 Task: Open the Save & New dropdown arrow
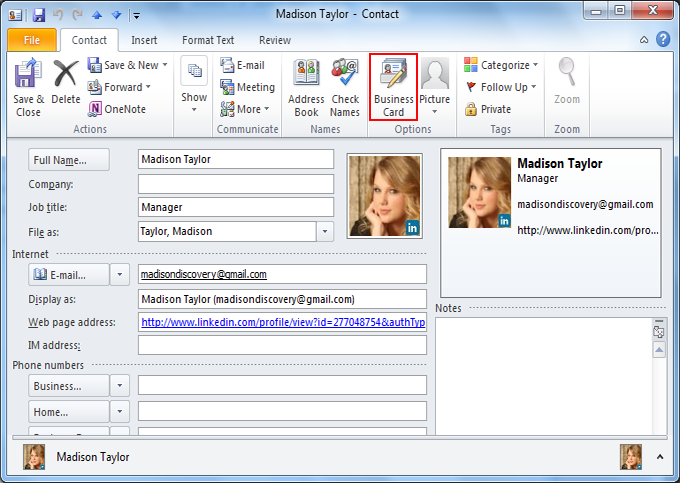pos(165,65)
